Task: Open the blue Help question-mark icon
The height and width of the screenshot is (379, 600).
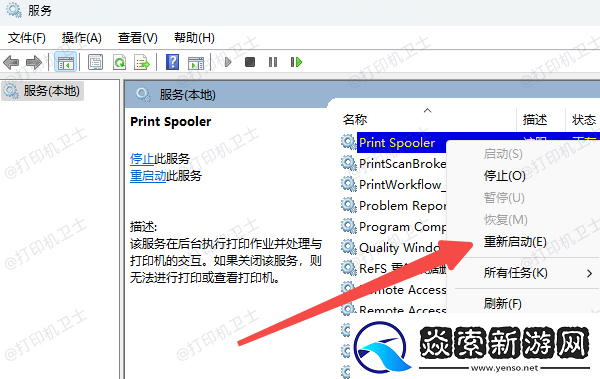Action: tap(173, 62)
